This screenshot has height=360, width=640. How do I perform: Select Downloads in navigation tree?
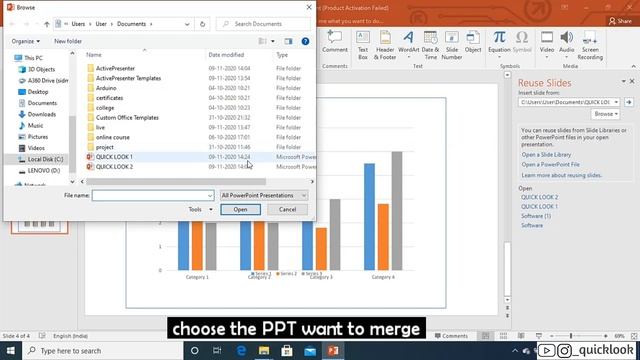[x=41, y=114]
